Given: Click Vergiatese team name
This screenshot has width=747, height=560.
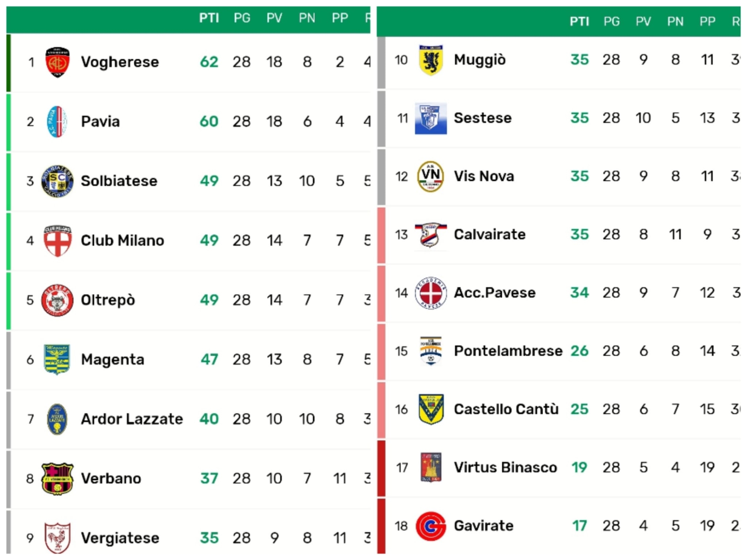Looking at the screenshot, I should click(x=120, y=538).
